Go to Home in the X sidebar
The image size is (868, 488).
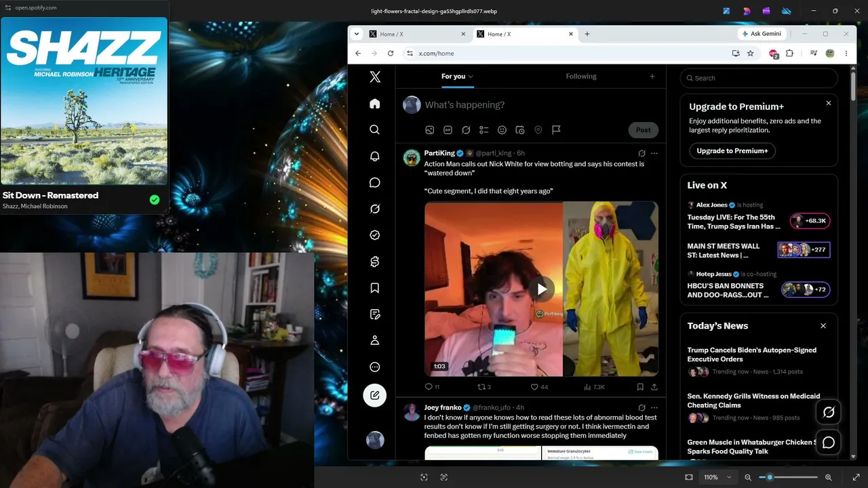375,104
